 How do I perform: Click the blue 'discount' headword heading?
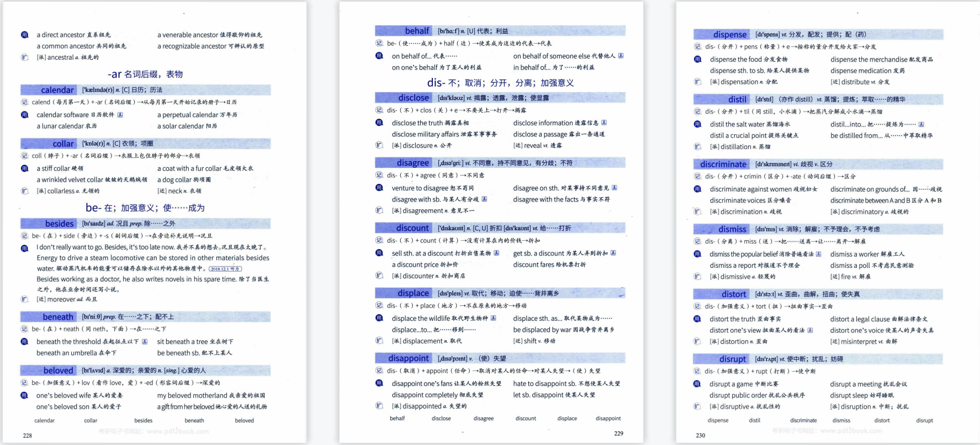click(412, 228)
